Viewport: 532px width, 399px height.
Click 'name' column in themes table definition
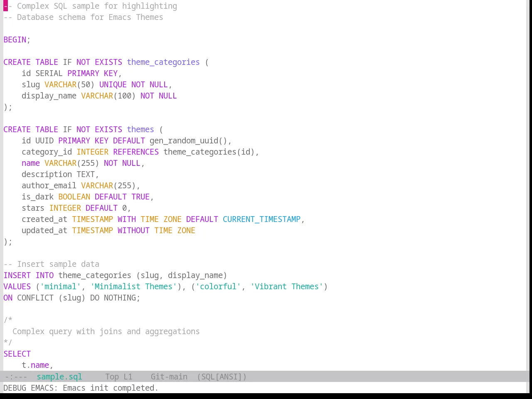click(x=31, y=163)
